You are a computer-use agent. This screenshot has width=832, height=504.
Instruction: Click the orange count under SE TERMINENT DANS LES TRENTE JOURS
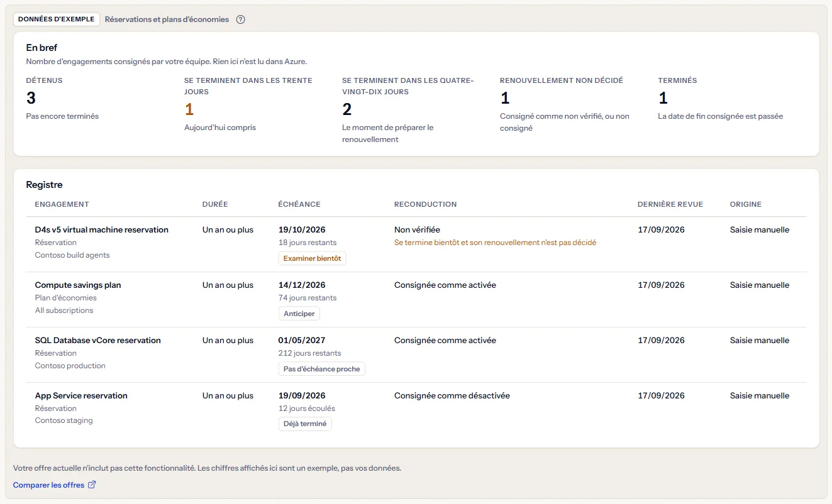pos(189,109)
